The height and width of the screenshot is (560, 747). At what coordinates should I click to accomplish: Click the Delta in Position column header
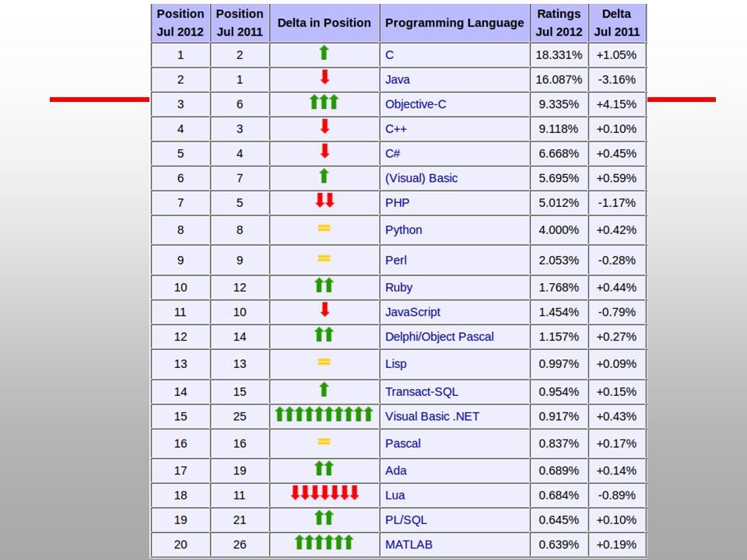(x=324, y=23)
